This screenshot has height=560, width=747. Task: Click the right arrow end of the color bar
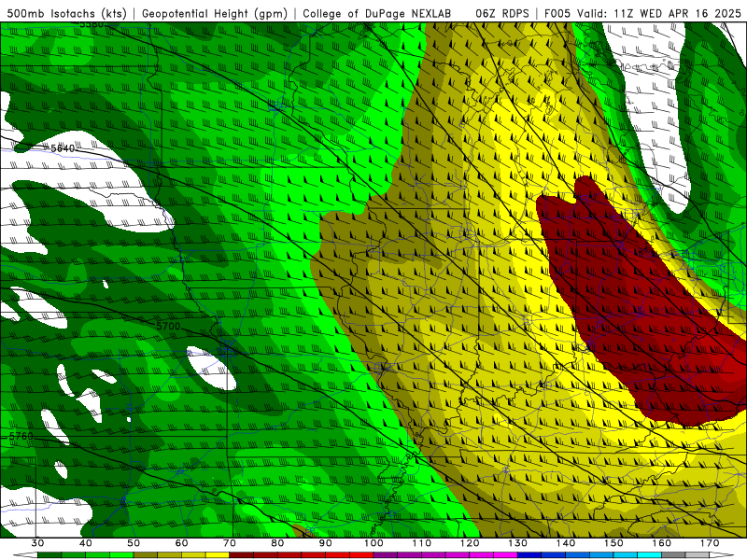722,555
